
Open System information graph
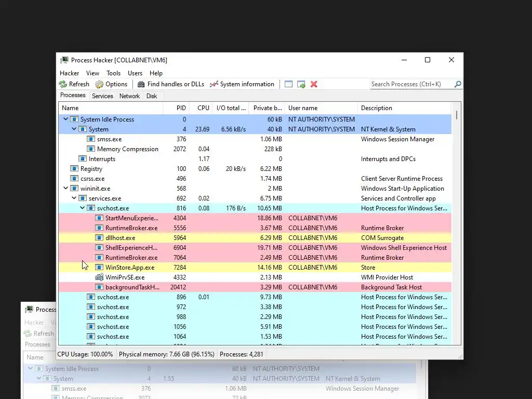tap(242, 84)
